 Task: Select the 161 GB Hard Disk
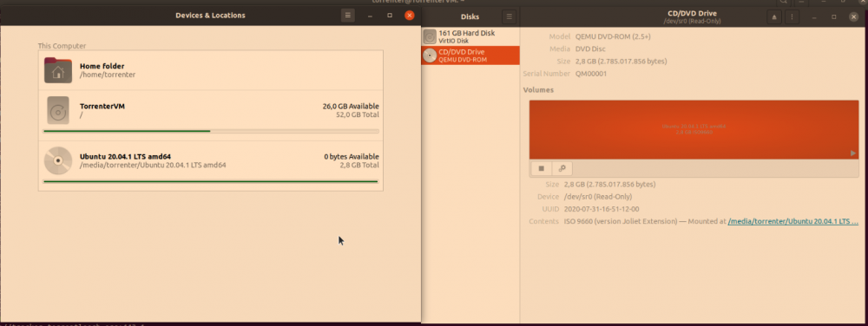[470, 36]
